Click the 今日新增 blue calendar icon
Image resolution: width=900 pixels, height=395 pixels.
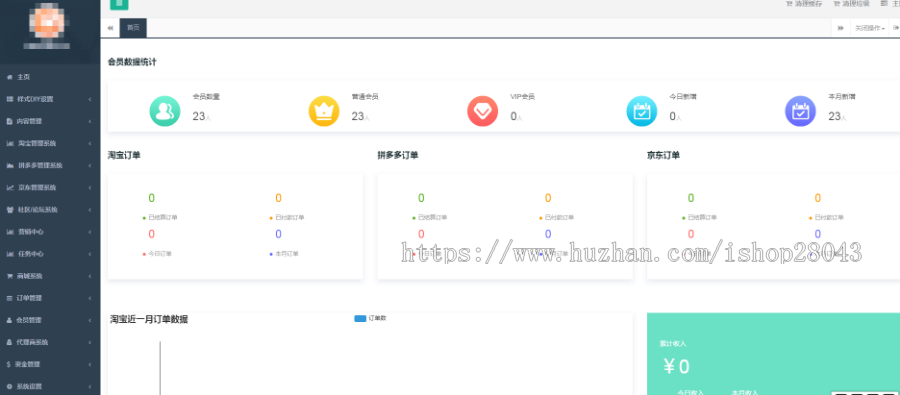coord(642,111)
